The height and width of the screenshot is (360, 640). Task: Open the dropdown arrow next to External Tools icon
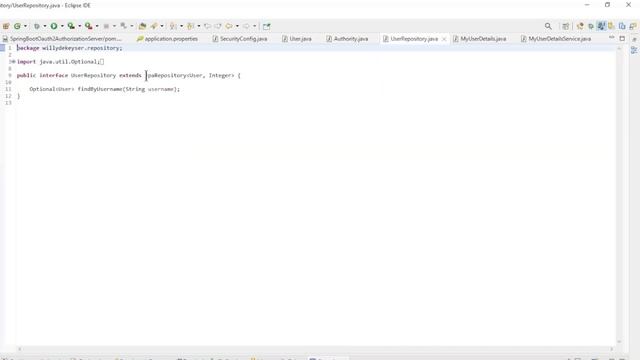pos(97,26)
